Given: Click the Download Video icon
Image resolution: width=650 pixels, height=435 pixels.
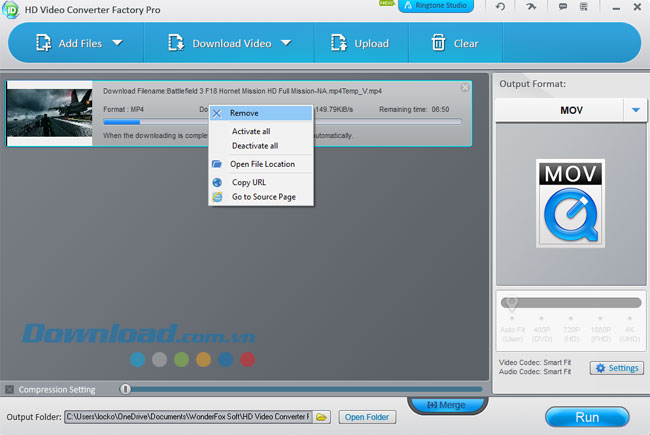Looking at the screenshot, I should (x=176, y=43).
